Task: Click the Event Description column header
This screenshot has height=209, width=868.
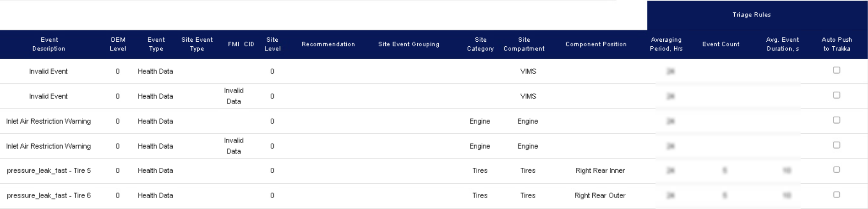Action: point(49,44)
